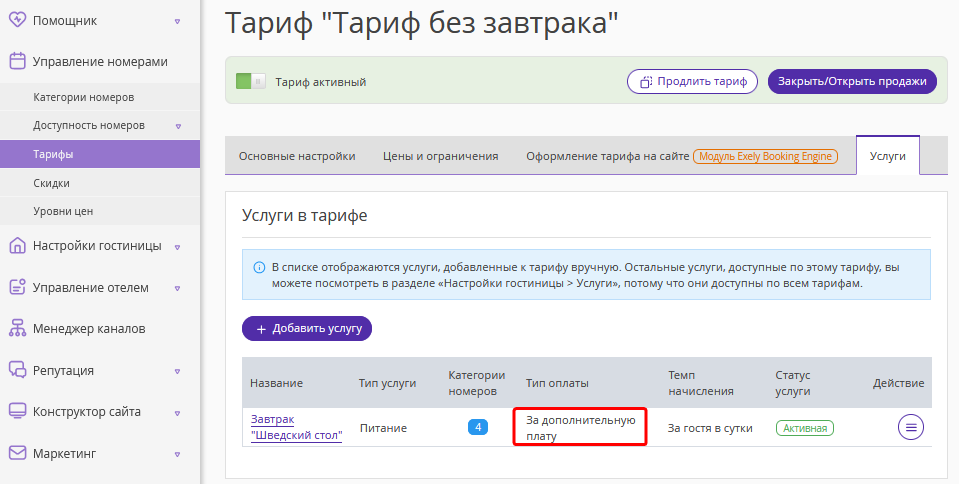
Task: Click the Репутация chat bubbles icon
Action: [x=18, y=370]
